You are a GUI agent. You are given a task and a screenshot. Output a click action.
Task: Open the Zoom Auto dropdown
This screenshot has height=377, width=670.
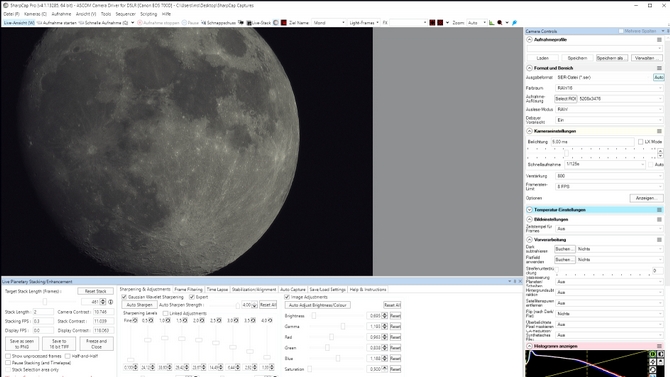(476, 23)
